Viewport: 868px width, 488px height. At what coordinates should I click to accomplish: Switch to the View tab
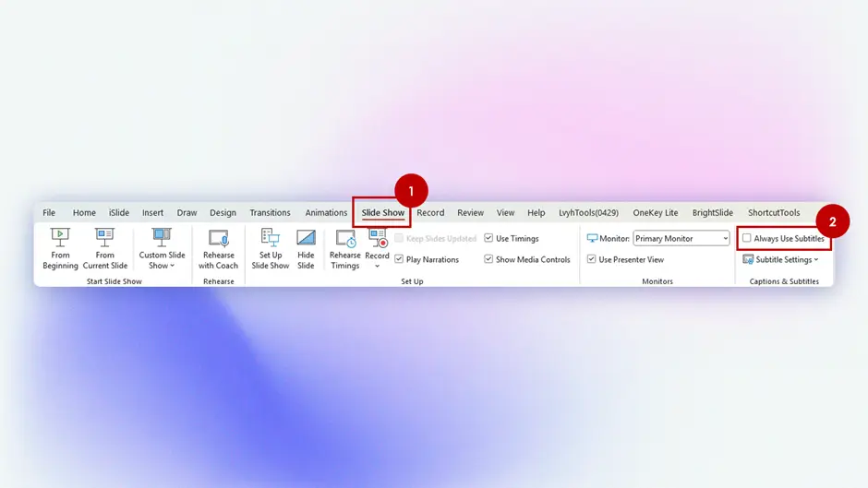pyautogui.click(x=505, y=212)
